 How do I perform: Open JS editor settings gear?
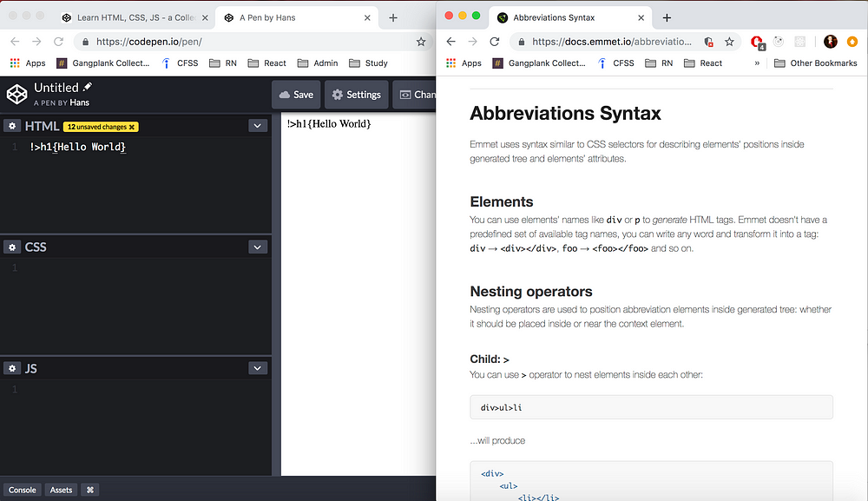(x=11, y=368)
